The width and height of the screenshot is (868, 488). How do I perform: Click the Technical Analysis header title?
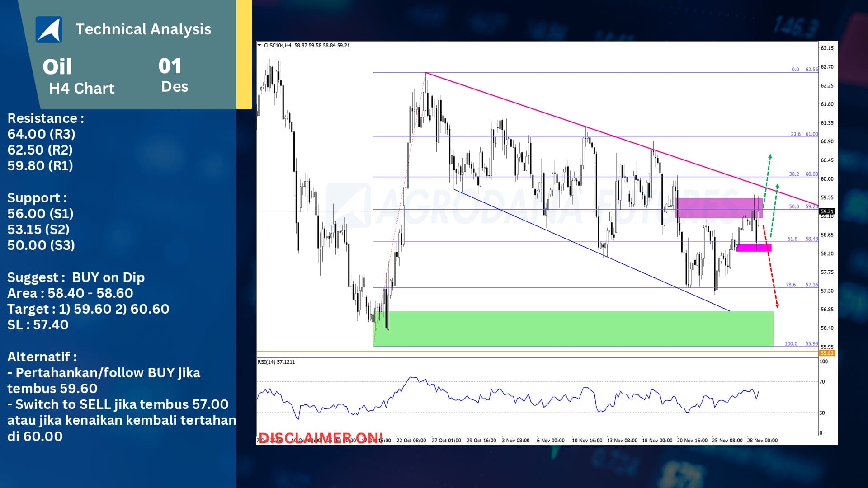143,29
